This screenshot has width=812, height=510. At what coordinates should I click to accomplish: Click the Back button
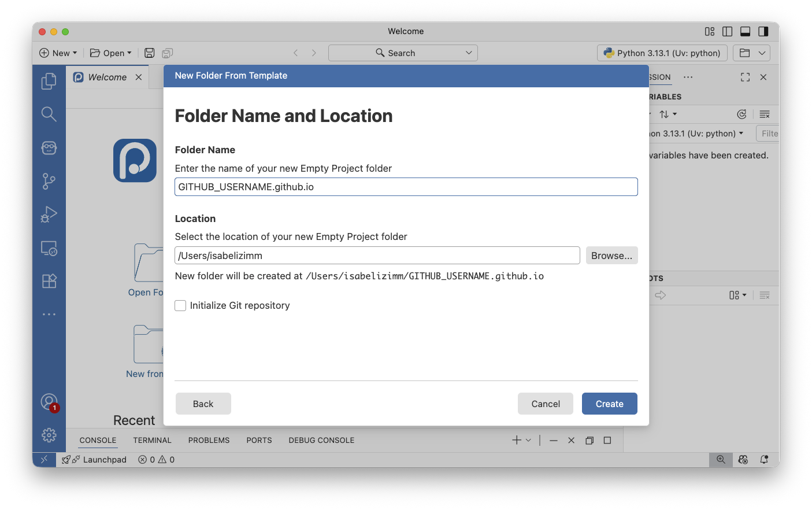tap(203, 404)
